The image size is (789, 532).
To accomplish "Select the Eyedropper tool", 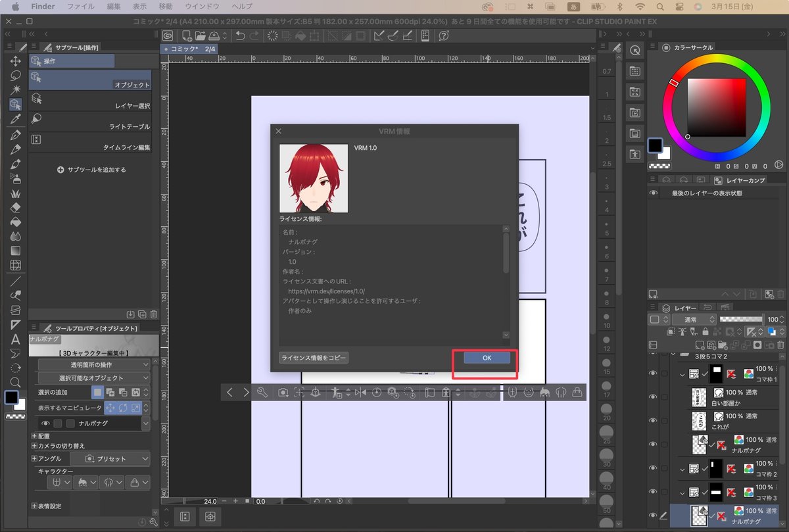I will (x=16, y=119).
